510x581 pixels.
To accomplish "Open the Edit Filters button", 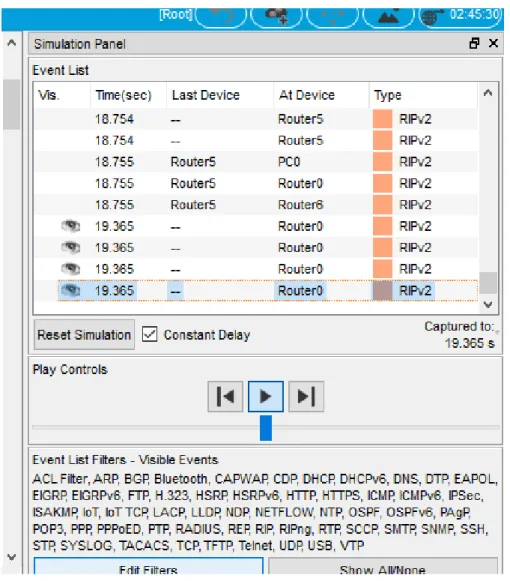I will click(x=148, y=568).
